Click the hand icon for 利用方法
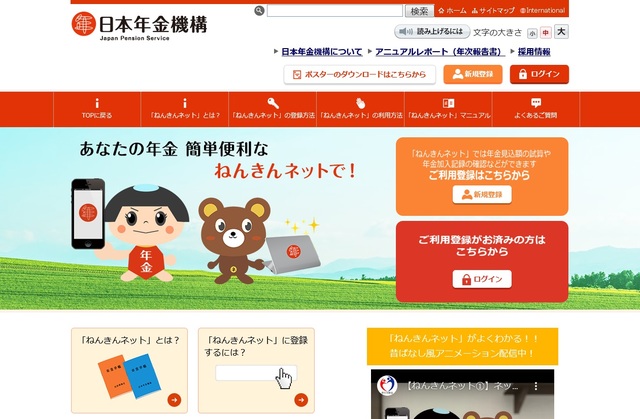This screenshot has height=419, width=640. tap(360, 103)
